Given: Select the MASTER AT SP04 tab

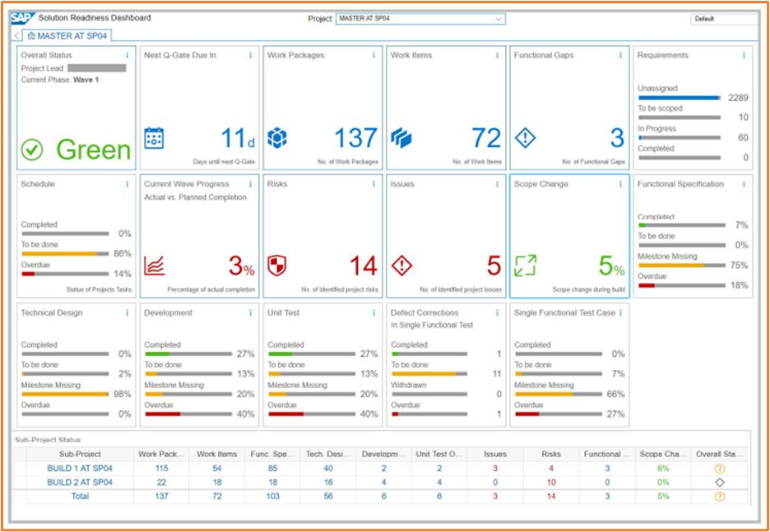Looking at the screenshot, I should (x=68, y=36).
